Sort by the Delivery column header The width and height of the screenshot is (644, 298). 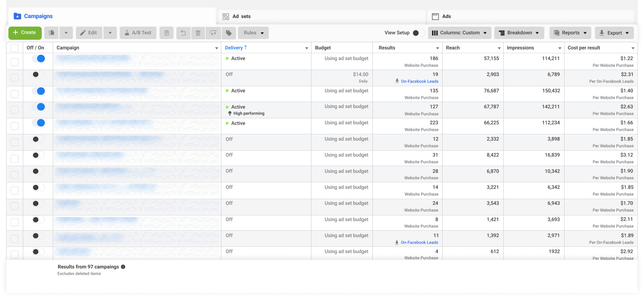[x=236, y=48]
